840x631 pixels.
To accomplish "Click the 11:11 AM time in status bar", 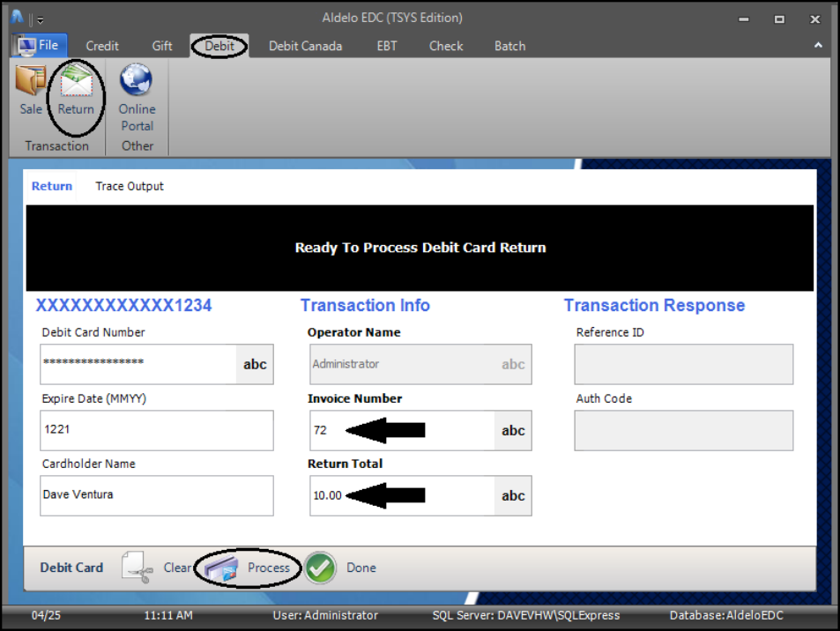I will click(168, 615).
